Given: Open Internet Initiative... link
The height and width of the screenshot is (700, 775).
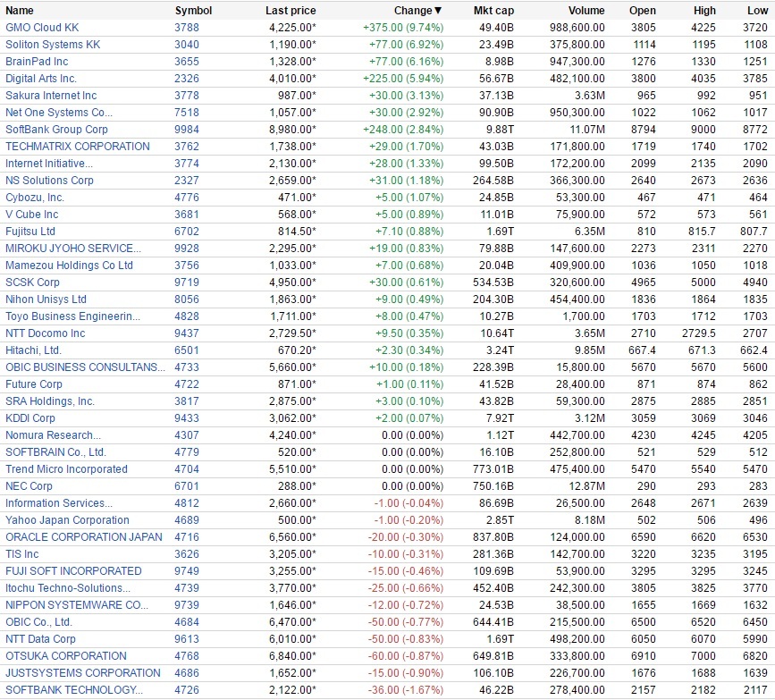Looking at the screenshot, I should pos(49,163).
